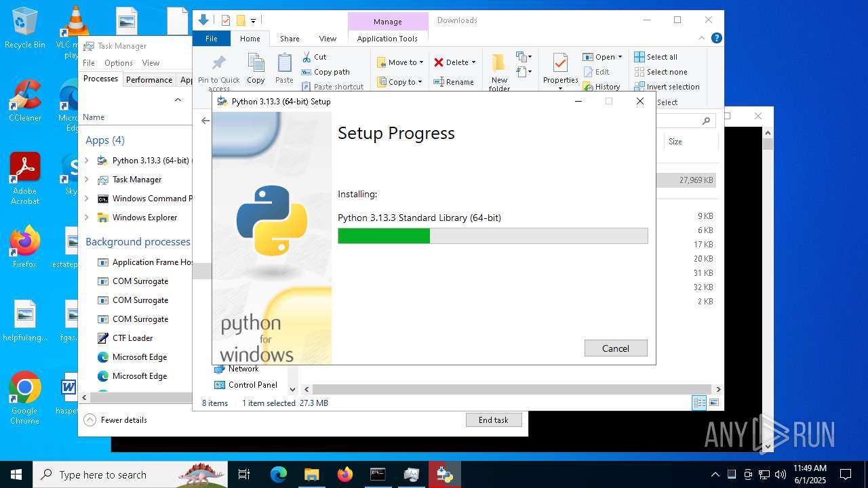
Task: Click Rename in the ribbon
Action: [454, 82]
